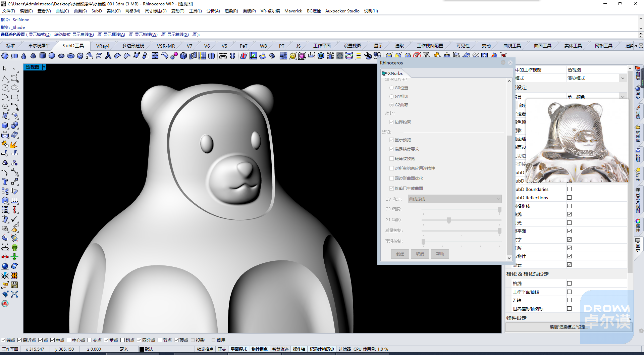Click the rectangle tool in left sidebar
This screenshot has width=644, height=355.
click(14, 97)
